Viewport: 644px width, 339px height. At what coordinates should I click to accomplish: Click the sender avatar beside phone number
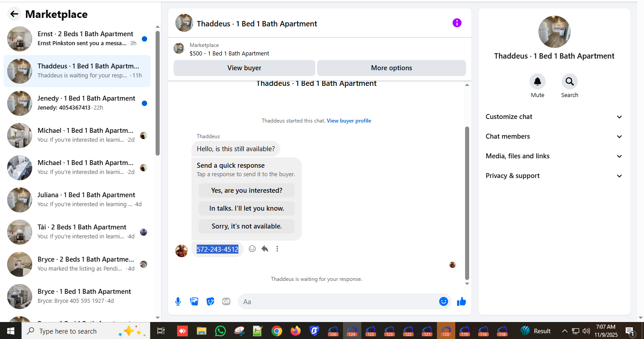182,250
